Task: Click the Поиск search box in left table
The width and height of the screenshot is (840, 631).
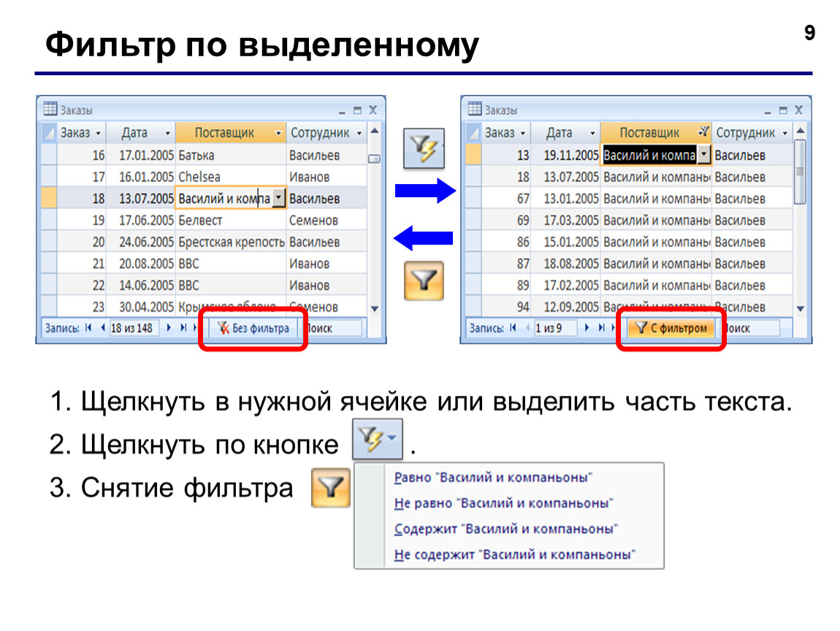Action: click(335, 328)
